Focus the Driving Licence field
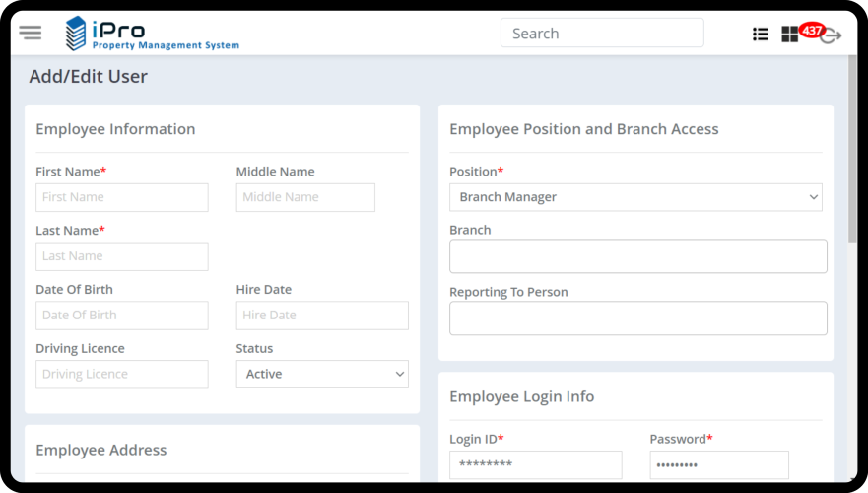Screen dimensions: 868x493 (x=122, y=375)
